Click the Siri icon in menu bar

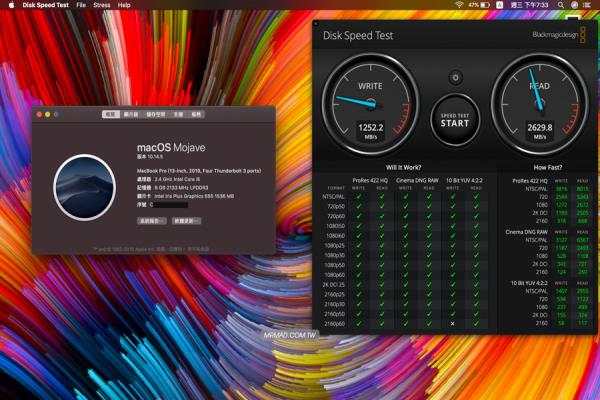pyautogui.click(x=574, y=5)
